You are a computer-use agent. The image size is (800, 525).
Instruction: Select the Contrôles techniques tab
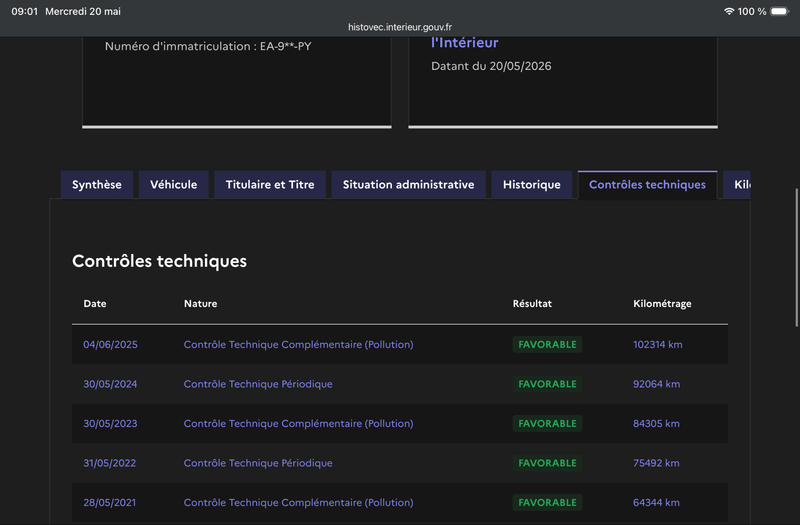(x=647, y=185)
